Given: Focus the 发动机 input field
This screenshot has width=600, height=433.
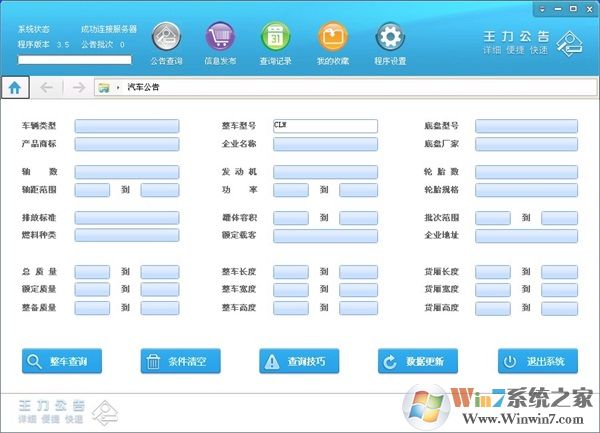Looking at the screenshot, I should click(x=325, y=172).
